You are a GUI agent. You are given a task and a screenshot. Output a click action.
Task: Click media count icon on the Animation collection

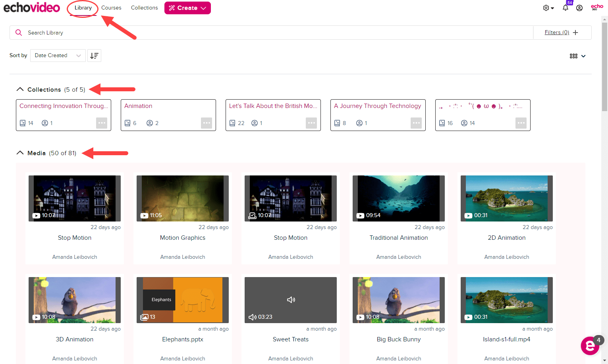[x=127, y=123]
